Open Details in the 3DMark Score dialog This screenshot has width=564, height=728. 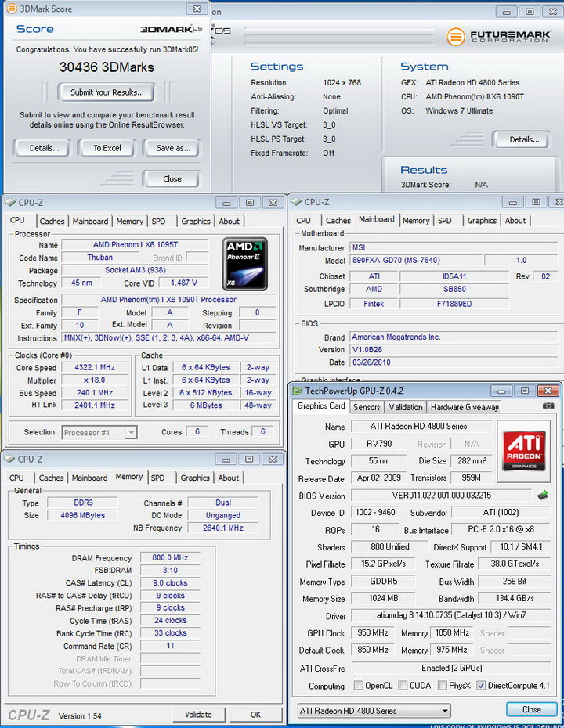[44, 148]
